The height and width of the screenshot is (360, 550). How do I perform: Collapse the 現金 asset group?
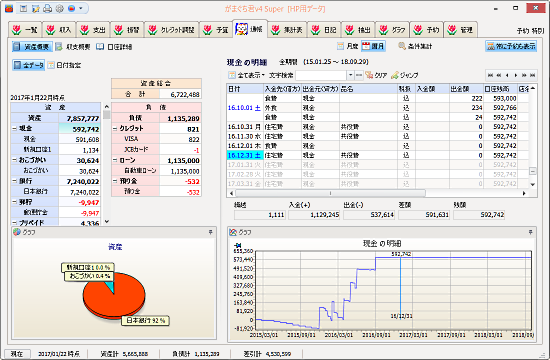[14, 128]
